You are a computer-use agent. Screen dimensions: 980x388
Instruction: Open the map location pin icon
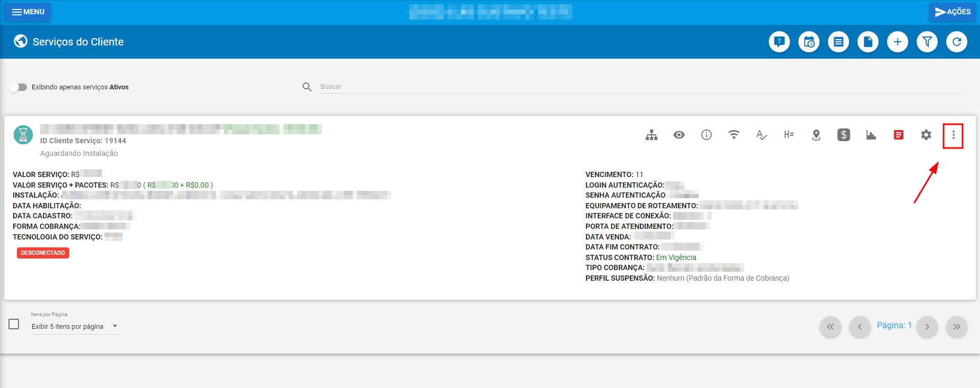tap(816, 135)
